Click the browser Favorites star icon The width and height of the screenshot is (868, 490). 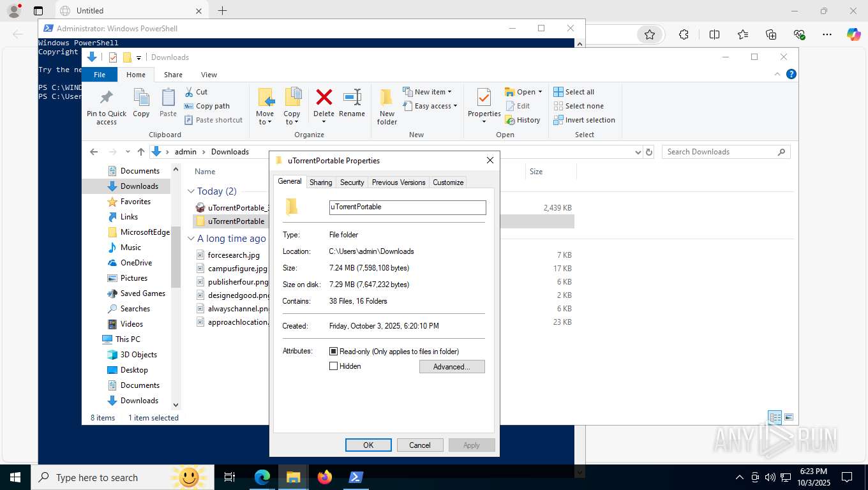tap(649, 34)
